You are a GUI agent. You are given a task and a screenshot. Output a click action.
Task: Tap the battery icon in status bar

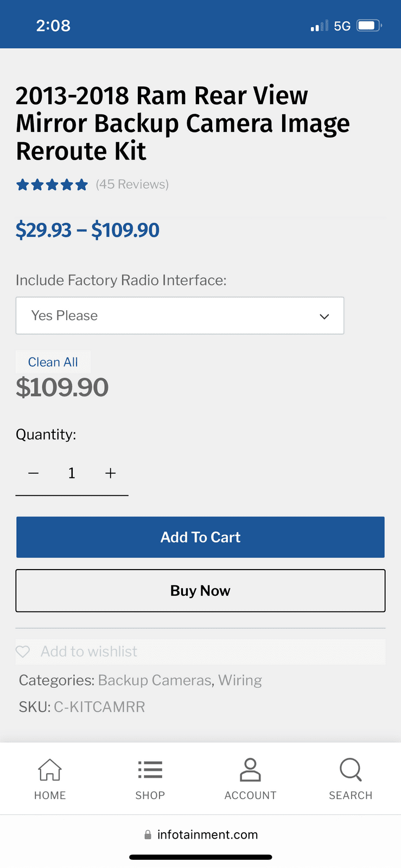(x=370, y=25)
